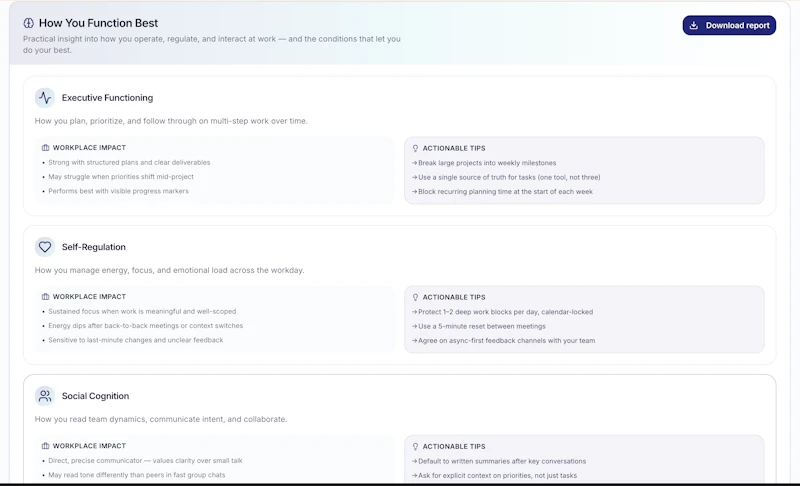Select the Social Cognition section title
This screenshot has width=800, height=486.
click(x=95, y=396)
